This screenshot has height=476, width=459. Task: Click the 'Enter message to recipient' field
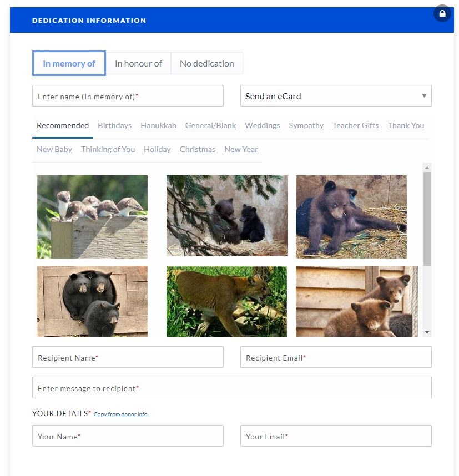pos(231,388)
